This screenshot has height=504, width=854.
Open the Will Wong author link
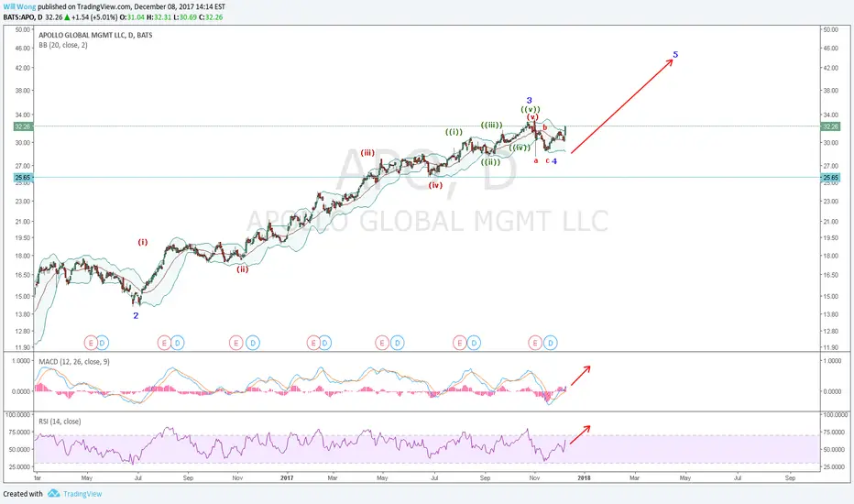pyautogui.click(x=17, y=6)
